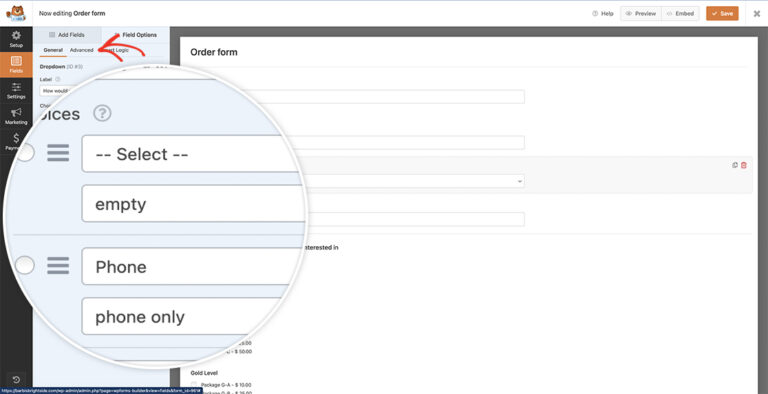This screenshot has width=768, height=394.
Task: Open the Advanced sub-tab
Action: pos(81,50)
